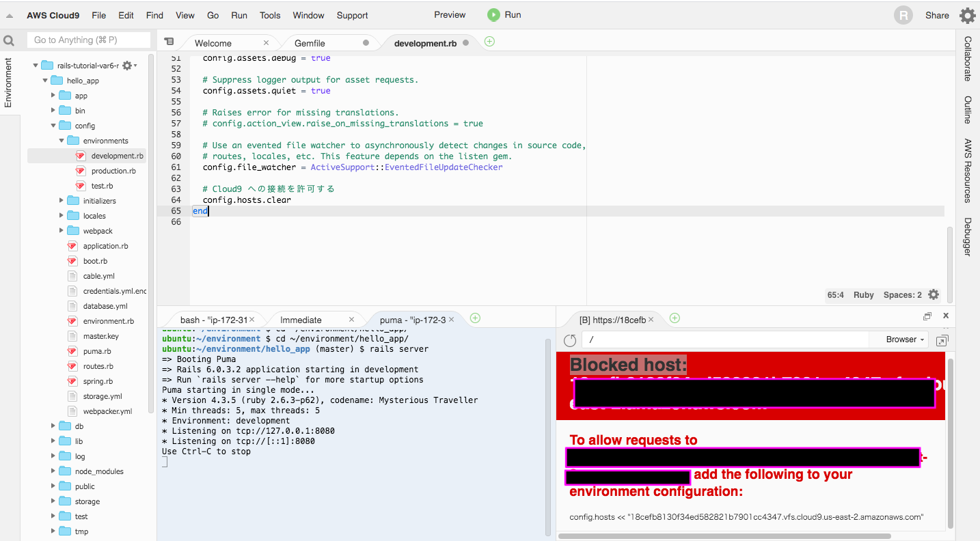Open the Debugger side panel
Viewport: 980px width, 541px height.
(968, 236)
